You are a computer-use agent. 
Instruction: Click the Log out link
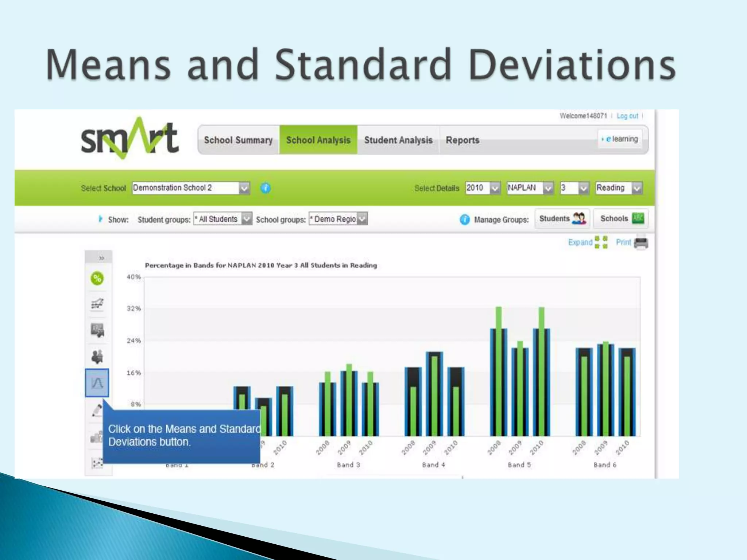(627, 116)
